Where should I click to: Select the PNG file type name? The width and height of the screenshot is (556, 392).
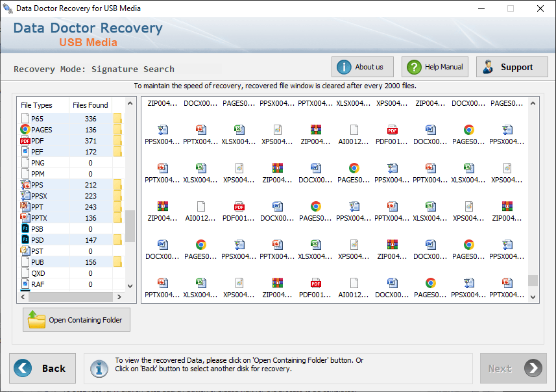click(x=38, y=163)
